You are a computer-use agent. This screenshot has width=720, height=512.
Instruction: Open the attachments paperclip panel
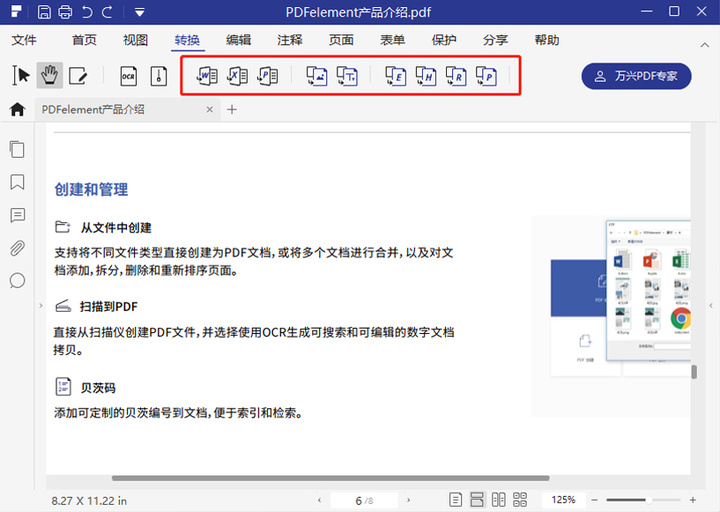[x=17, y=248]
